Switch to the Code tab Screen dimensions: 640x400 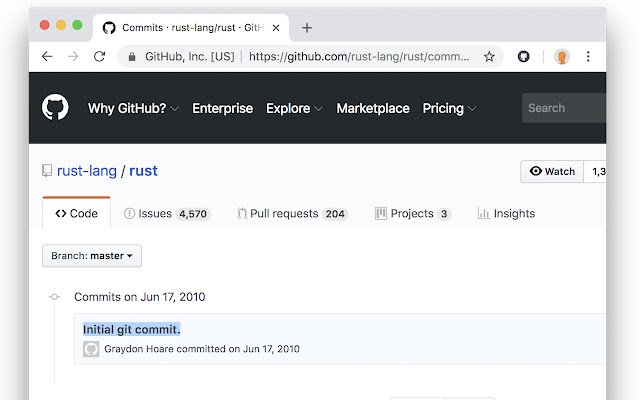76,213
